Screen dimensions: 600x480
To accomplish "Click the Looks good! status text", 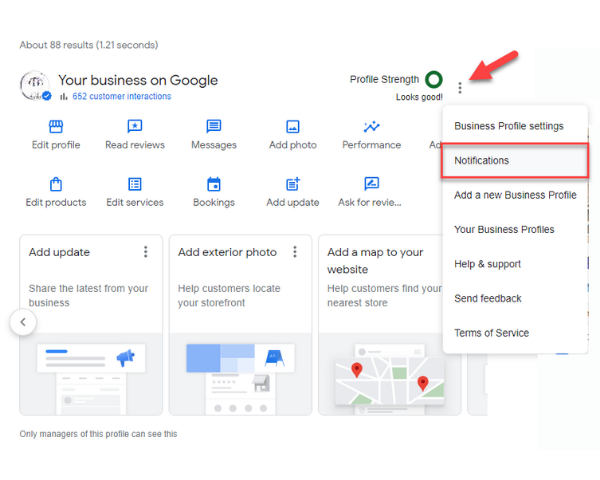I will (419, 97).
